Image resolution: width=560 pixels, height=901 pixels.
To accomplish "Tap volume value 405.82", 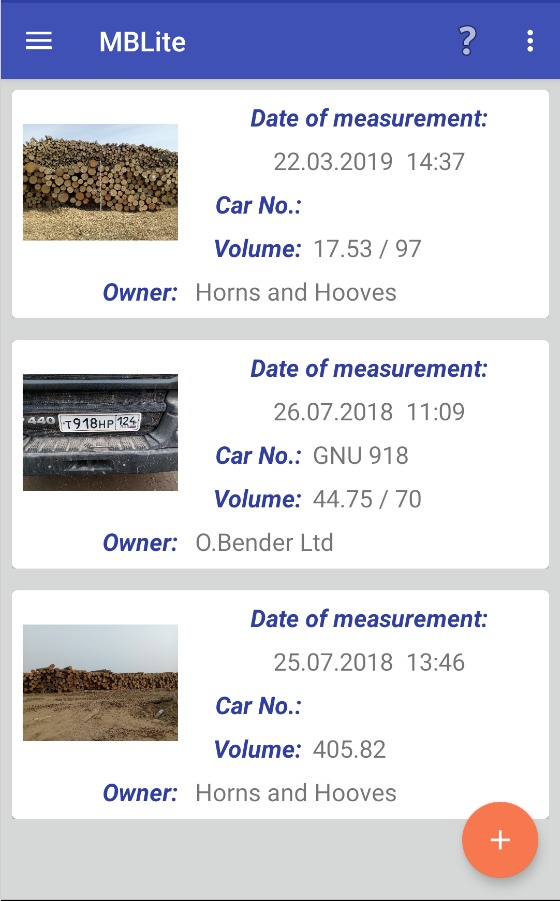I will click(349, 749).
